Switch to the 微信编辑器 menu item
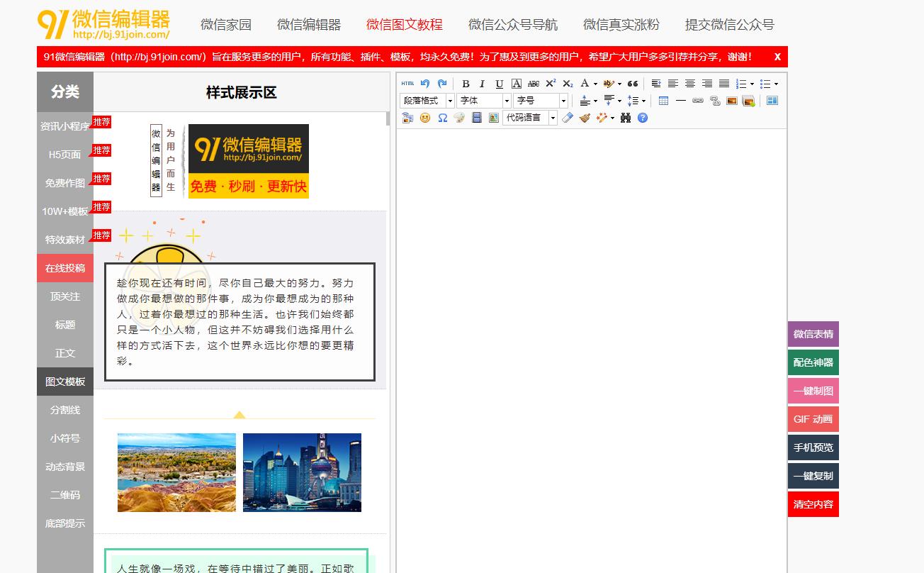This screenshot has width=924, height=573. pos(310,23)
